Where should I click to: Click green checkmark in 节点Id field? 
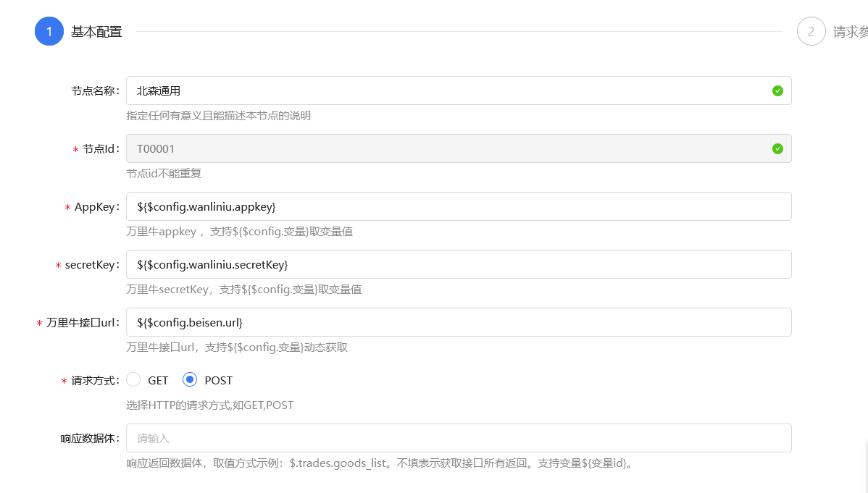coord(777,148)
